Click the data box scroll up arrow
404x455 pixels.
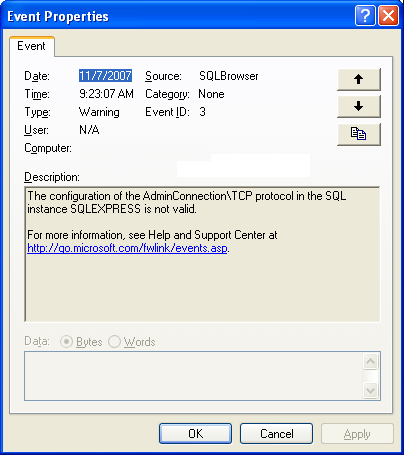point(370,361)
